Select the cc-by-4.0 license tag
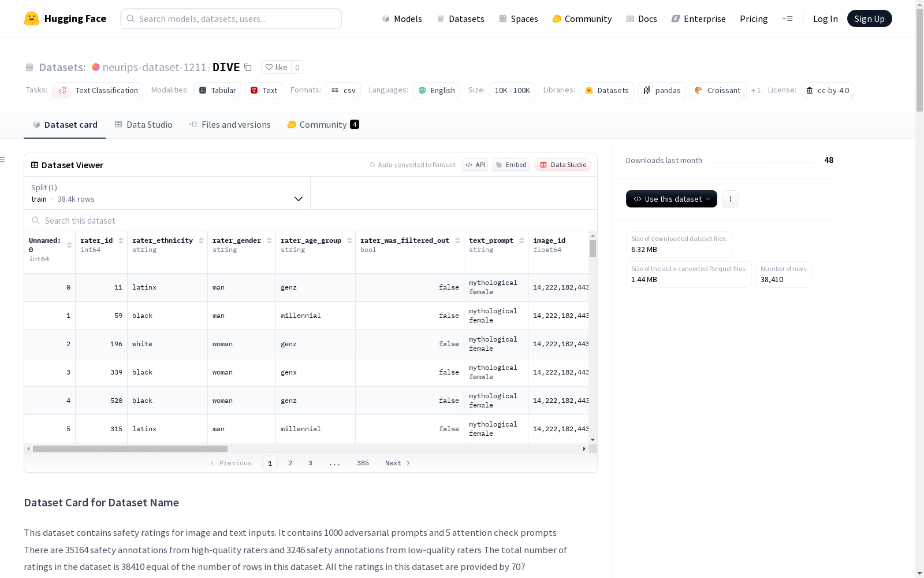 (x=828, y=90)
